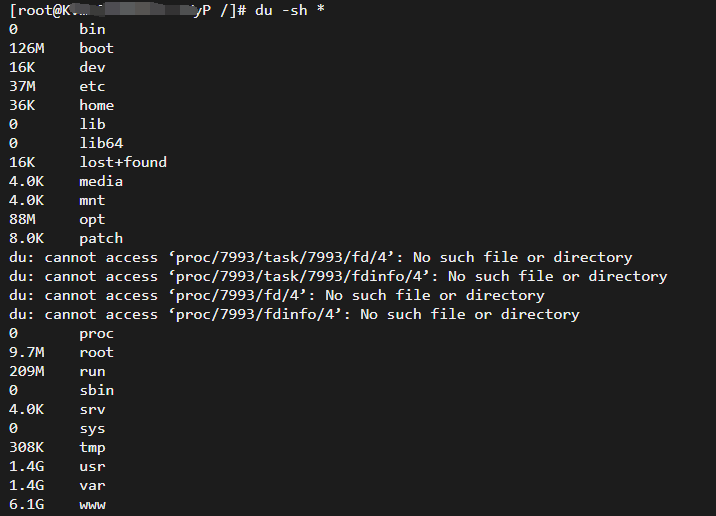Click the '209M' size of run

coord(26,372)
